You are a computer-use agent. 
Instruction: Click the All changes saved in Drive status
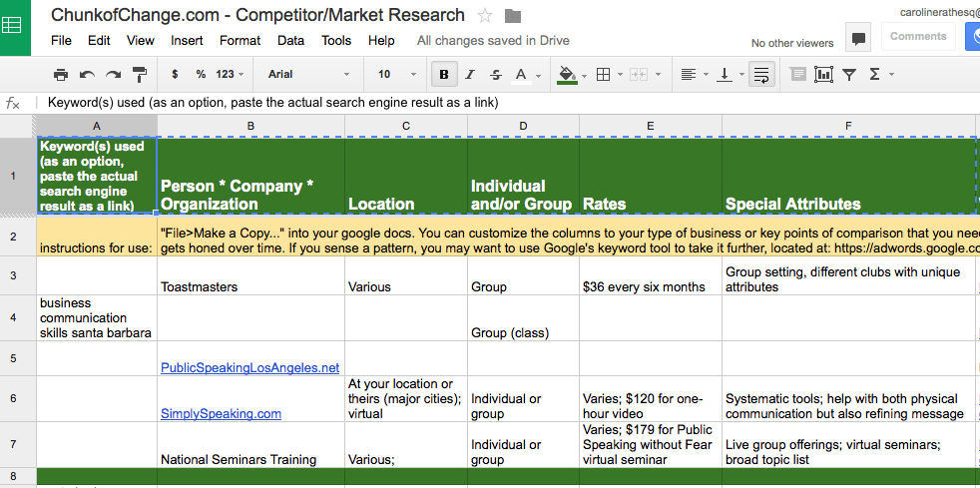pos(493,41)
